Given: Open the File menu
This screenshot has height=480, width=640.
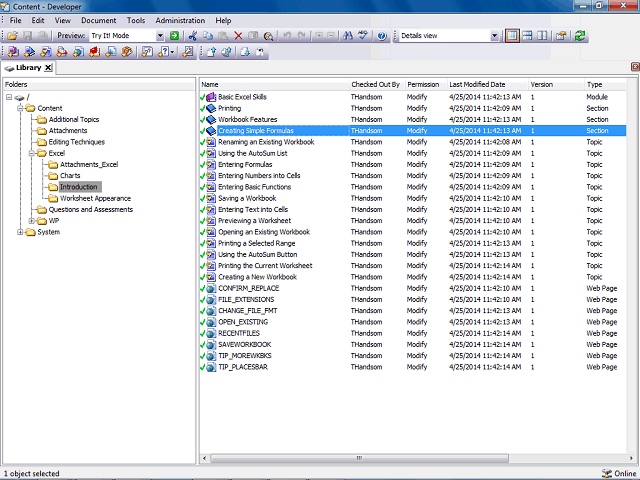Looking at the screenshot, I should click(x=16, y=20).
